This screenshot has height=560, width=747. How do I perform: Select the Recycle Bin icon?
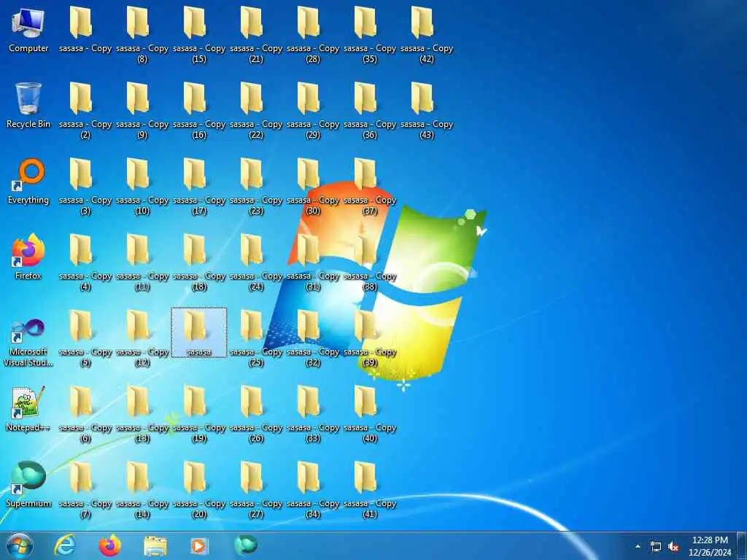[x=28, y=105]
